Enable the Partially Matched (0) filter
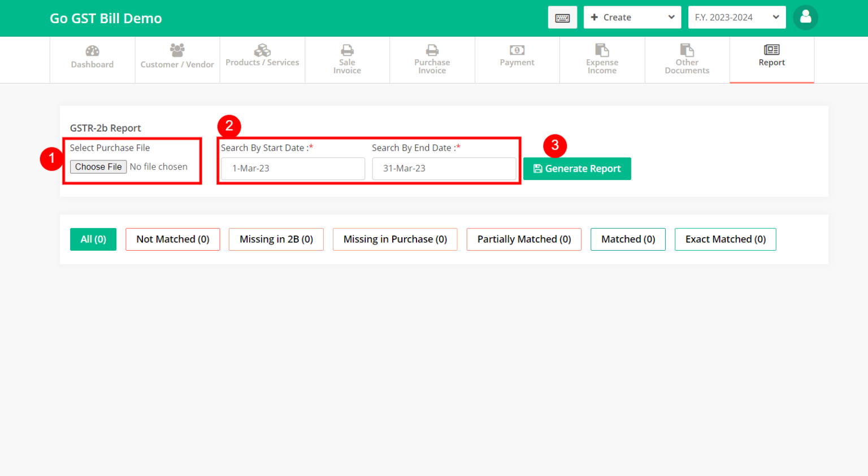 (523, 239)
